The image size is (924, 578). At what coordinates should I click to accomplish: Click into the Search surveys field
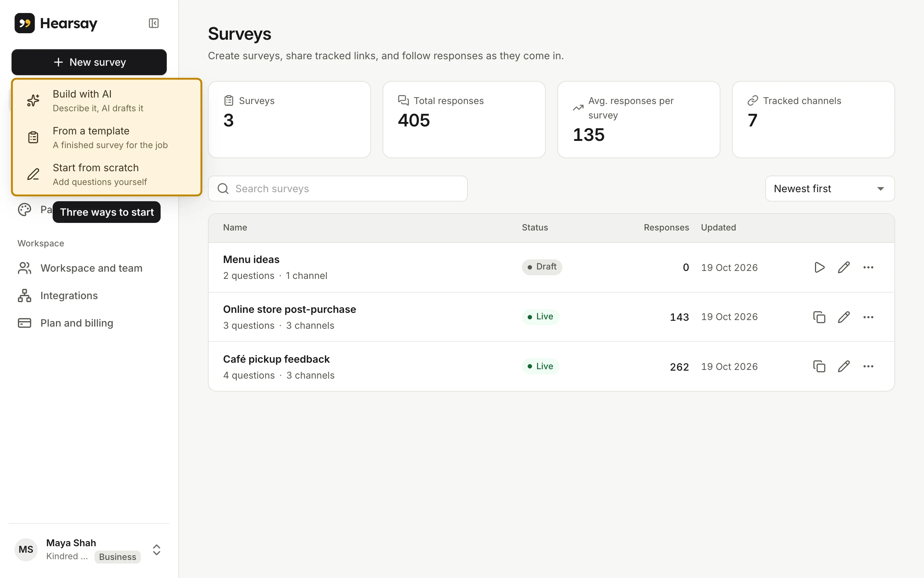[337, 189]
